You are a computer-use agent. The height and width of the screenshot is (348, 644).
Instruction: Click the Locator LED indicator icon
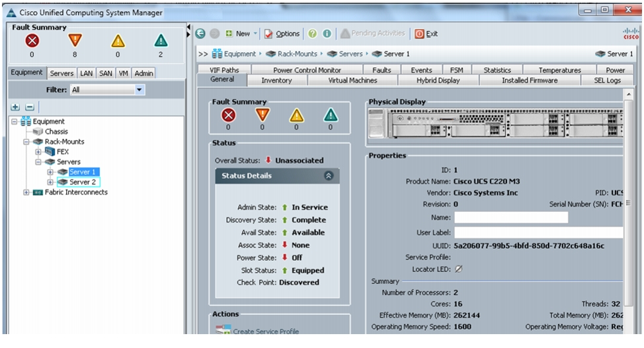[x=458, y=269]
